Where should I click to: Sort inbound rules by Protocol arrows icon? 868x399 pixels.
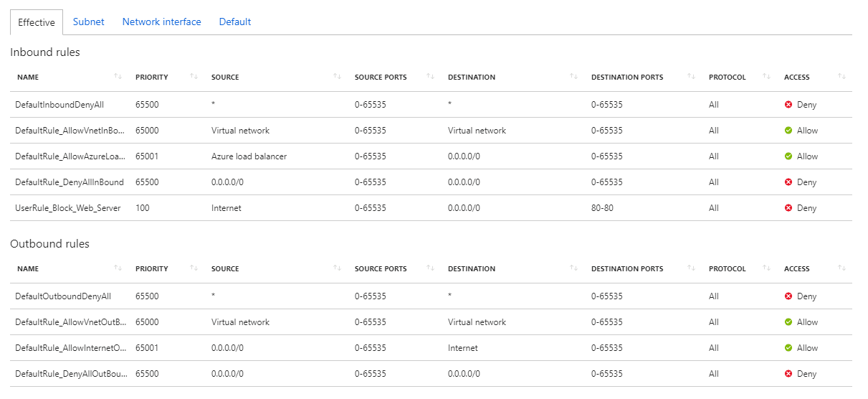766,77
